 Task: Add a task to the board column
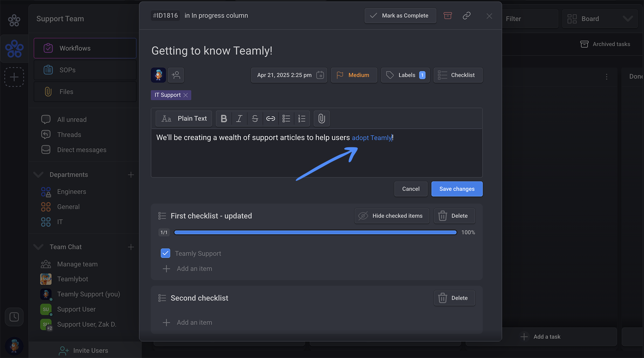click(541, 337)
